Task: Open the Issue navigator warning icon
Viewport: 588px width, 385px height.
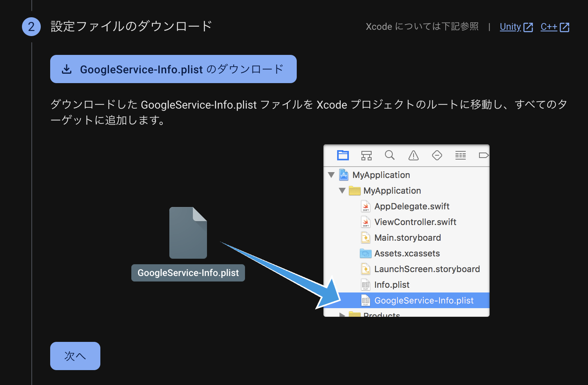Action: 414,155
